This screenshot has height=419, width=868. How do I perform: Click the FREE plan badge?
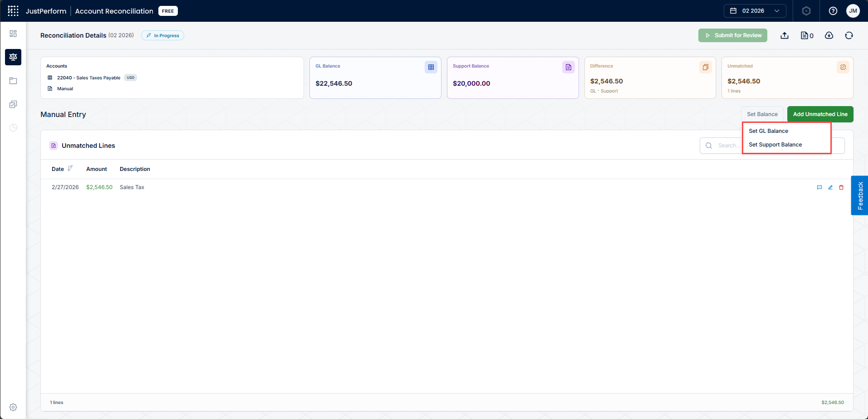click(x=168, y=11)
